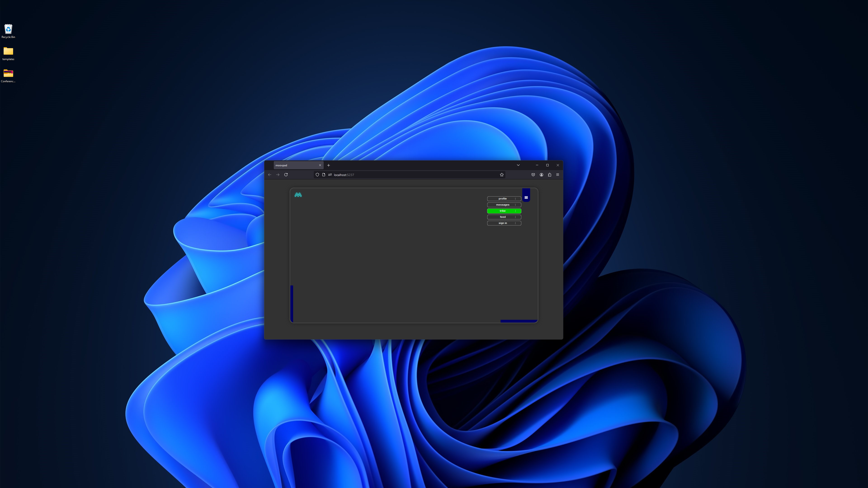Open the browser settings dropdown menu
Viewport: 868px width, 488px height.
pos(557,175)
